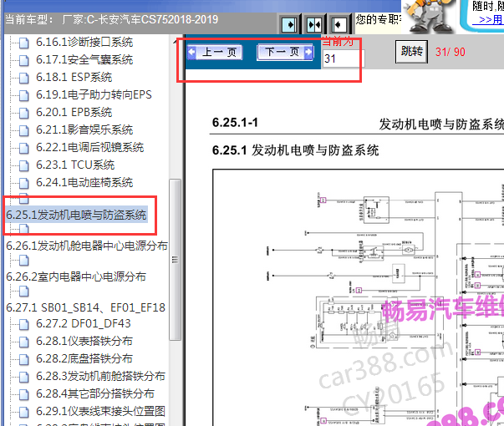Open 6.16.1诊断接口系统 in the tree
The width and height of the screenshot is (504, 426).
(84, 42)
